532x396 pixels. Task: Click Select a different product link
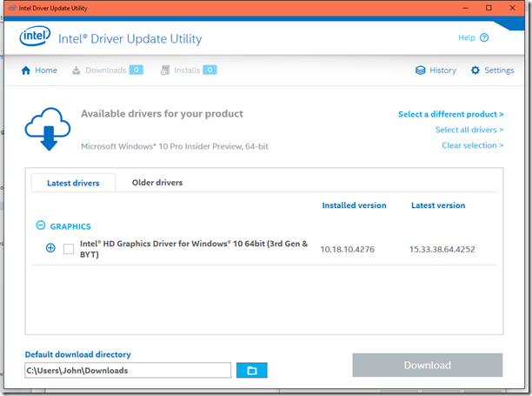(x=450, y=114)
